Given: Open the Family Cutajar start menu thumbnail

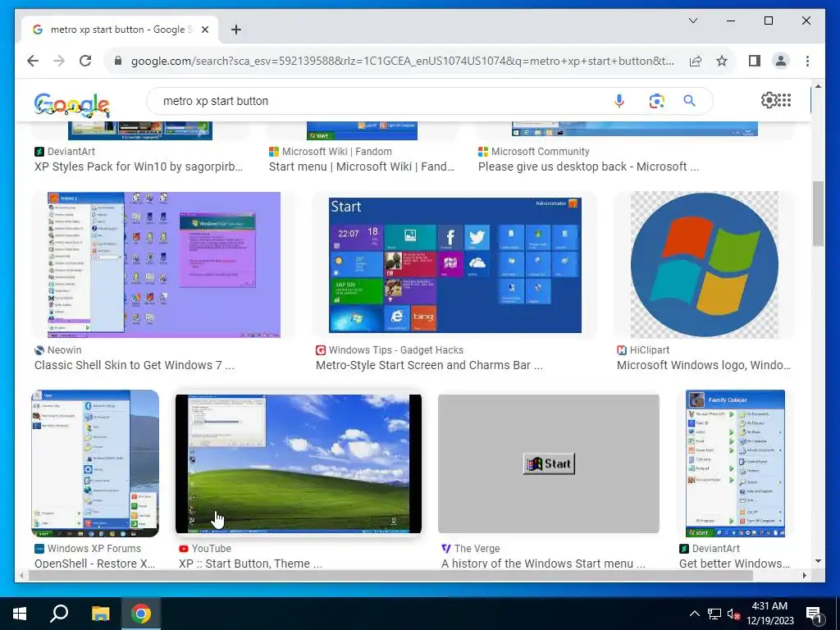Looking at the screenshot, I should coord(735,463).
